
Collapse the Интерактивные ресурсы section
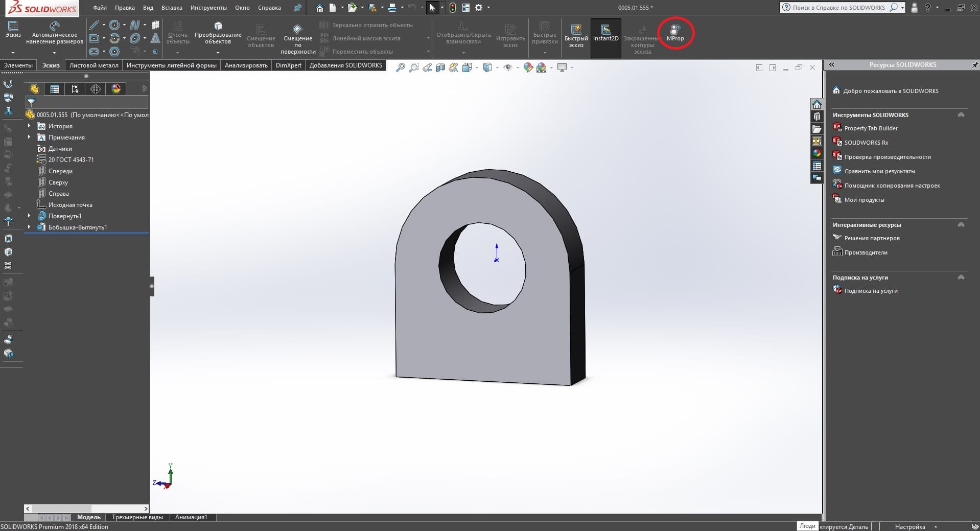point(961,225)
